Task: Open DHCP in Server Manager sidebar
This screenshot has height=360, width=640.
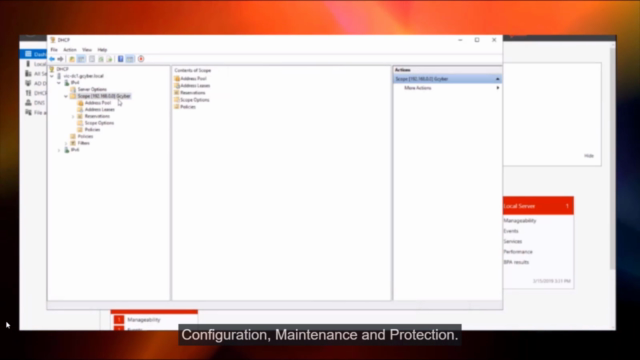Action: [x=34, y=93]
